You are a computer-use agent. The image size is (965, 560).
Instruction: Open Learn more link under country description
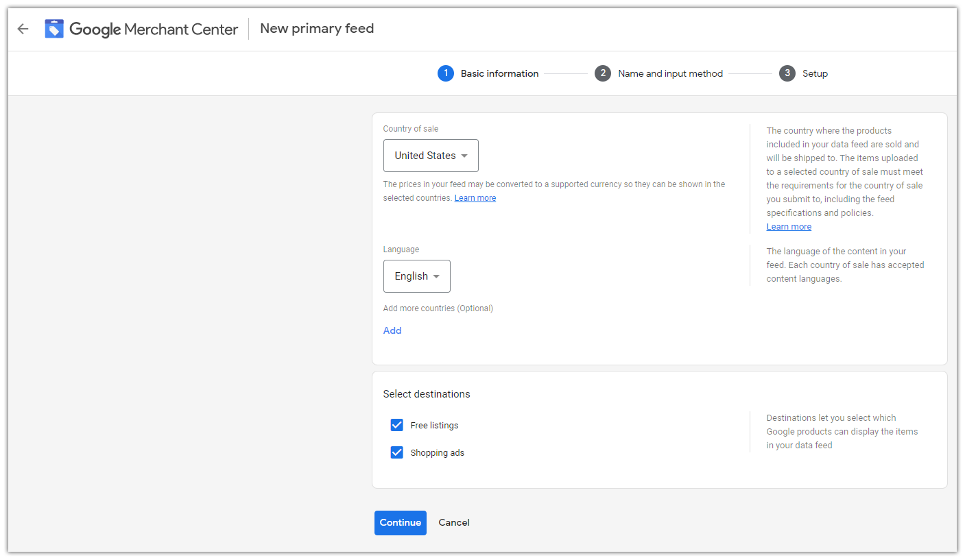tap(789, 227)
